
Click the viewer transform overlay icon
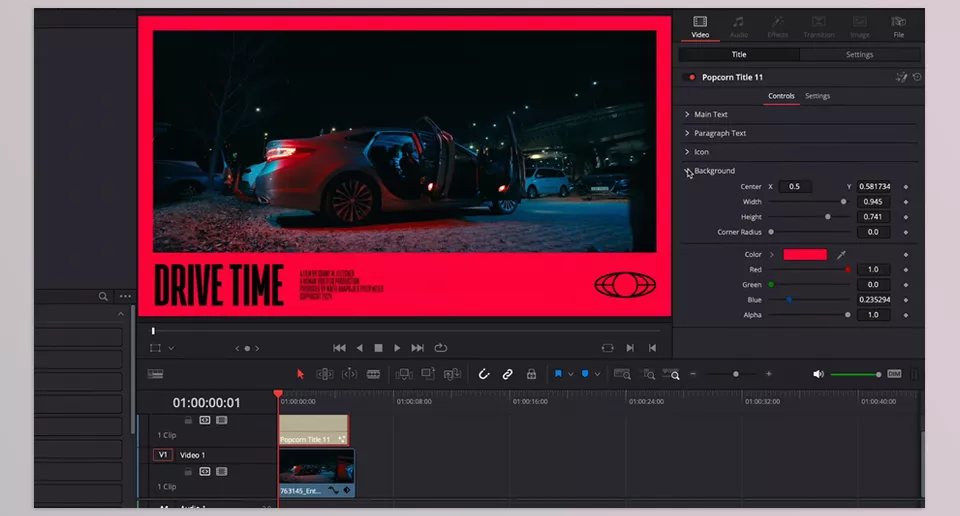(156, 348)
